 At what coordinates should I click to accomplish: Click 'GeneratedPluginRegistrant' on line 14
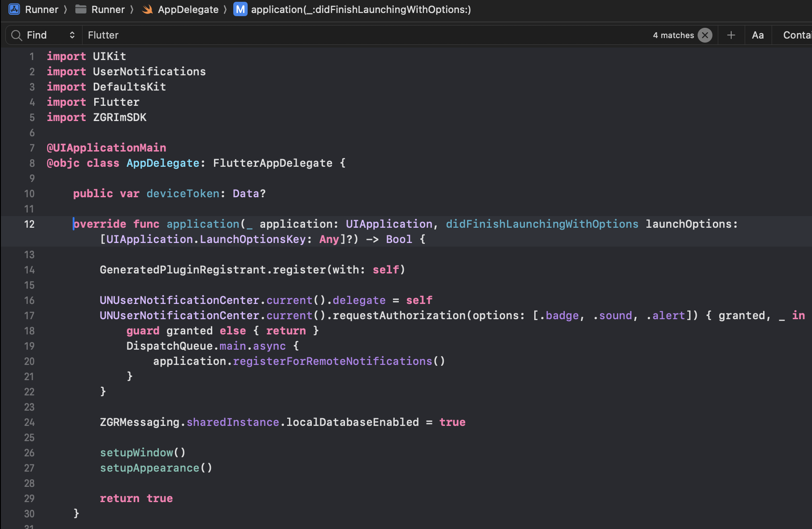[183, 270]
